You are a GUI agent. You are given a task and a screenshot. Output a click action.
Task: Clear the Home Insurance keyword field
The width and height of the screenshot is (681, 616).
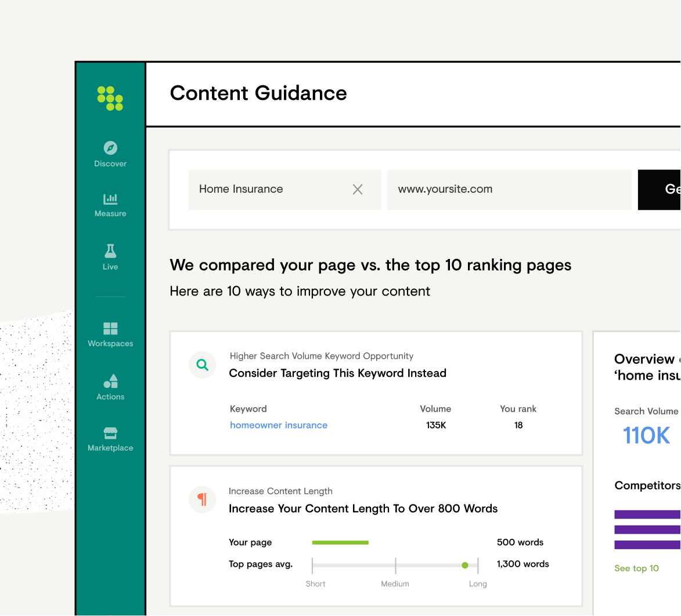click(x=358, y=189)
